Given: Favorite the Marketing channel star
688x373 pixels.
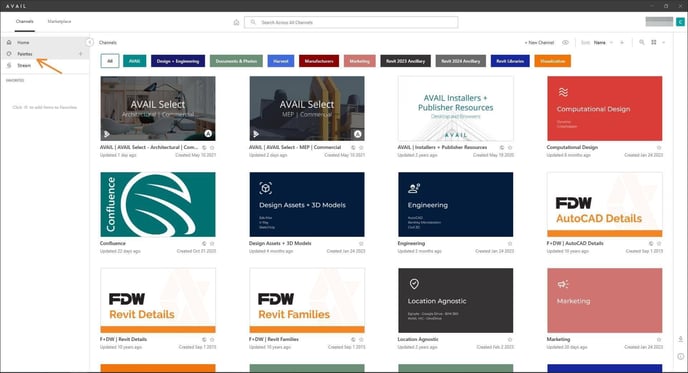Looking at the screenshot, I should tap(659, 340).
